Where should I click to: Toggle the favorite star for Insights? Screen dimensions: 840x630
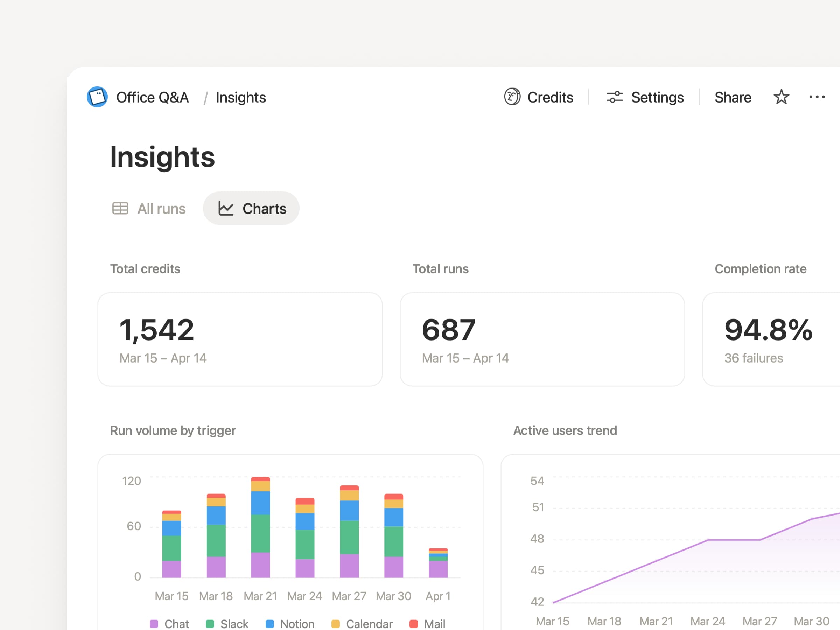781,97
